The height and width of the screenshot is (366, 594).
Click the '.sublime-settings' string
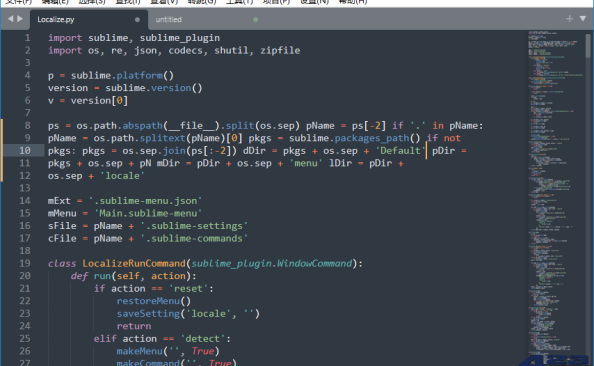pos(194,226)
